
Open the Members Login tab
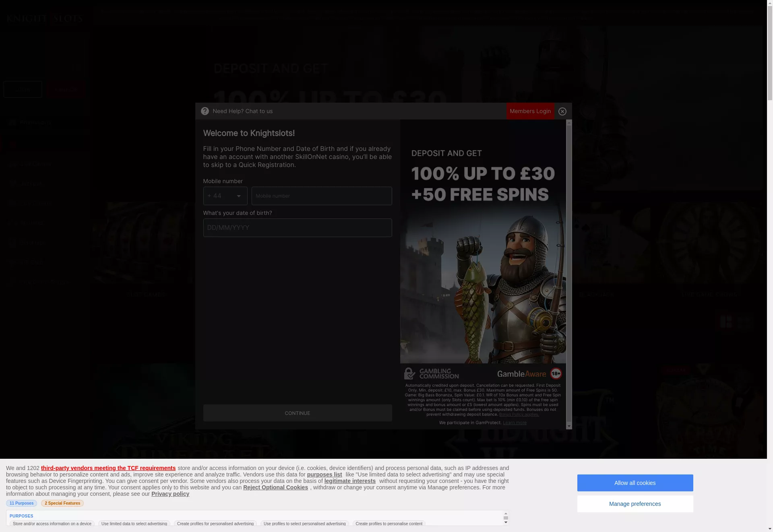point(530,111)
